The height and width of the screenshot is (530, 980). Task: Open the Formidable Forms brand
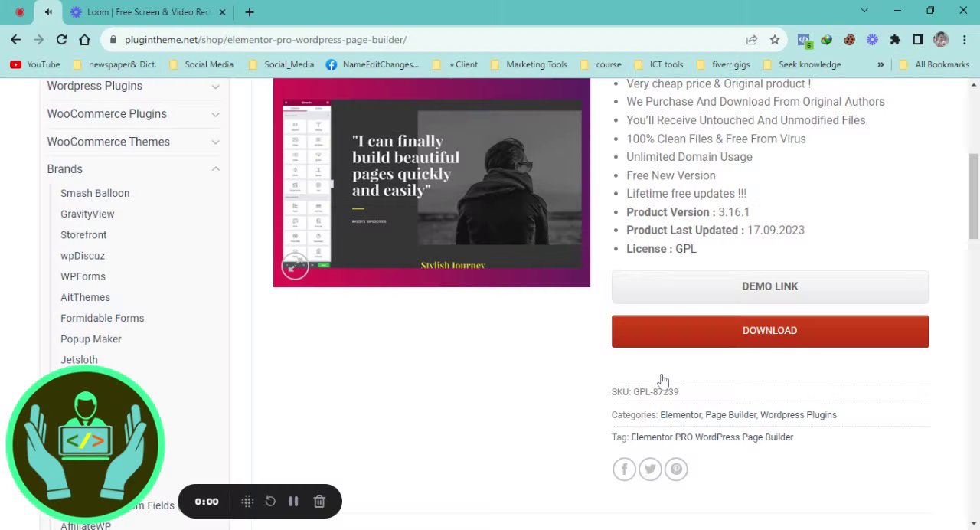102,318
